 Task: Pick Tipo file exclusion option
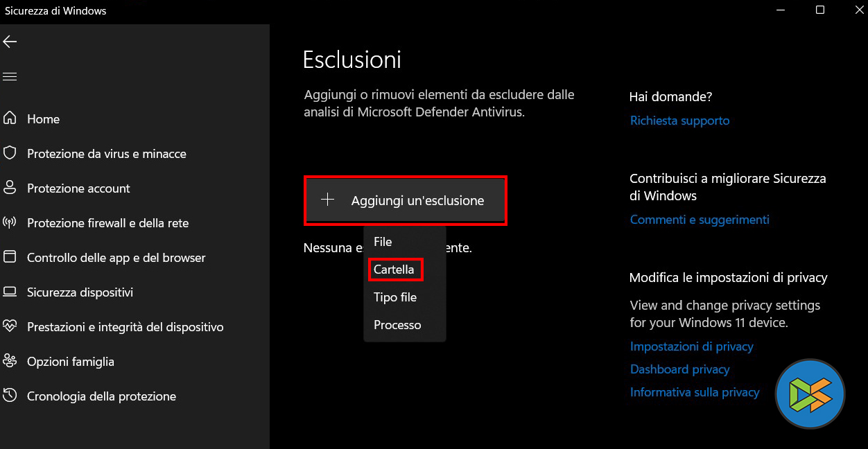[395, 297]
